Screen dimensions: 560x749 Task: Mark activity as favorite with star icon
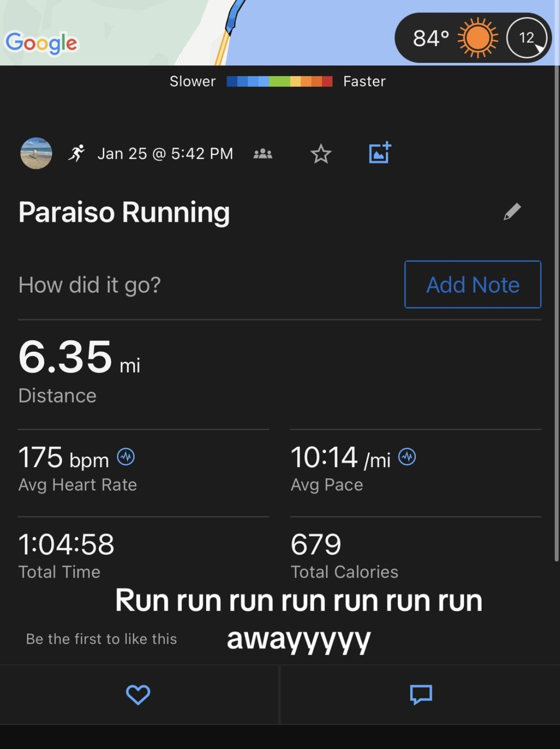pos(321,154)
